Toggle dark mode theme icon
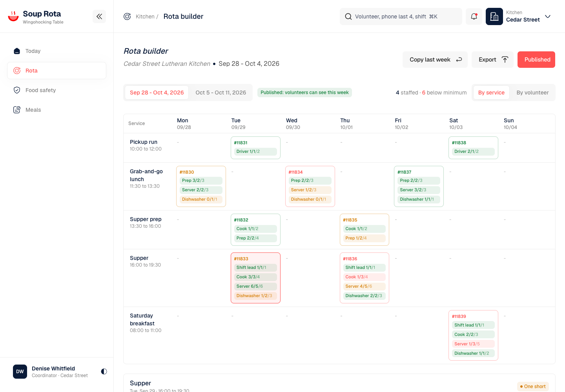The height and width of the screenshot is (392, 565). point(104,371)
